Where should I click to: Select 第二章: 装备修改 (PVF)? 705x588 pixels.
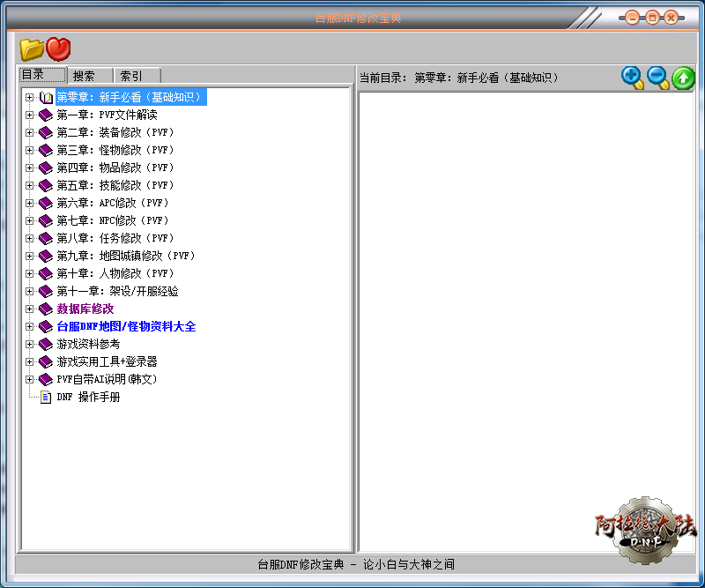115,133
